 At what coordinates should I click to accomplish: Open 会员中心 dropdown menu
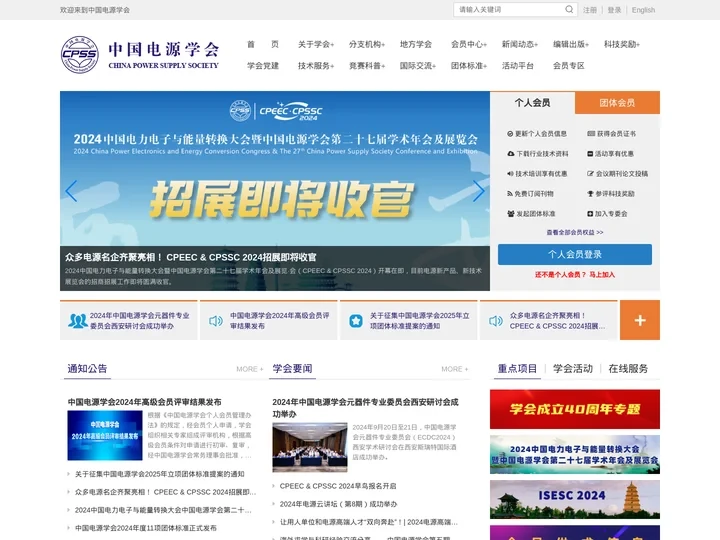pyautogui.click(x=469, y=44)
